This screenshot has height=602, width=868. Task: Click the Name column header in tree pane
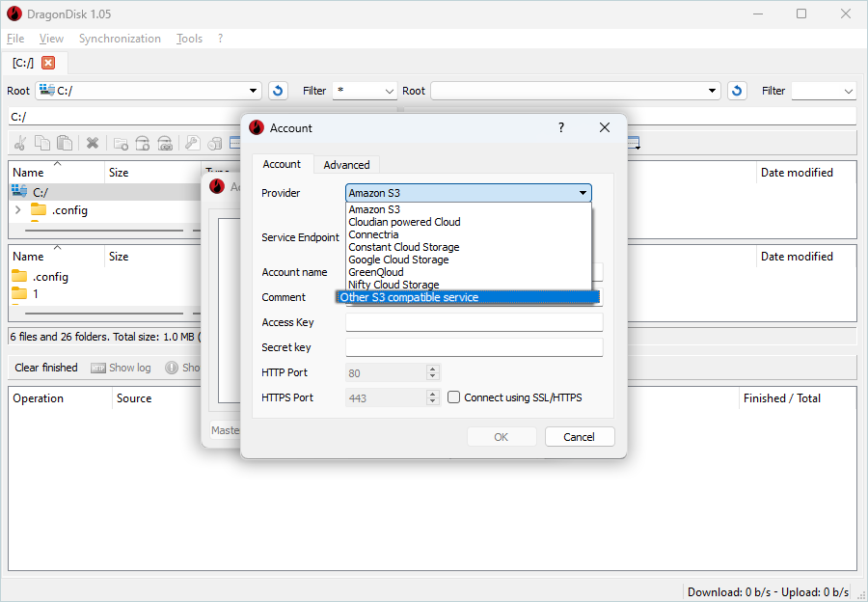pyautogui.click(x=57, y=173)
